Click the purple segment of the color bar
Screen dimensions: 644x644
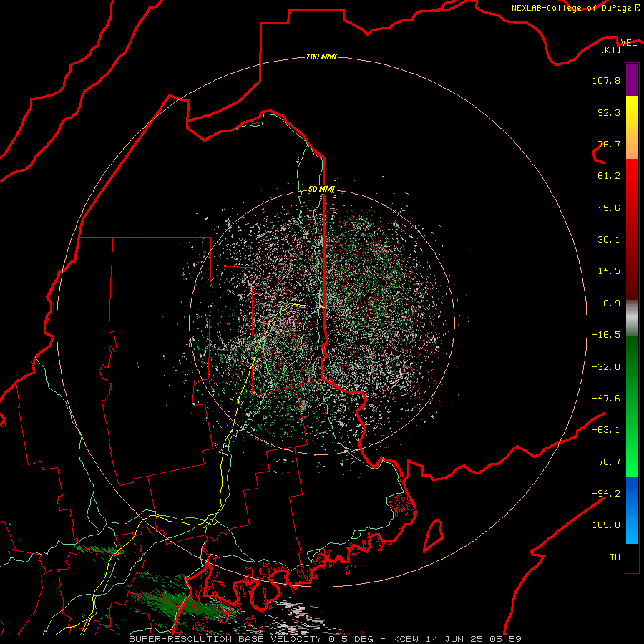[x=632, y=80]
